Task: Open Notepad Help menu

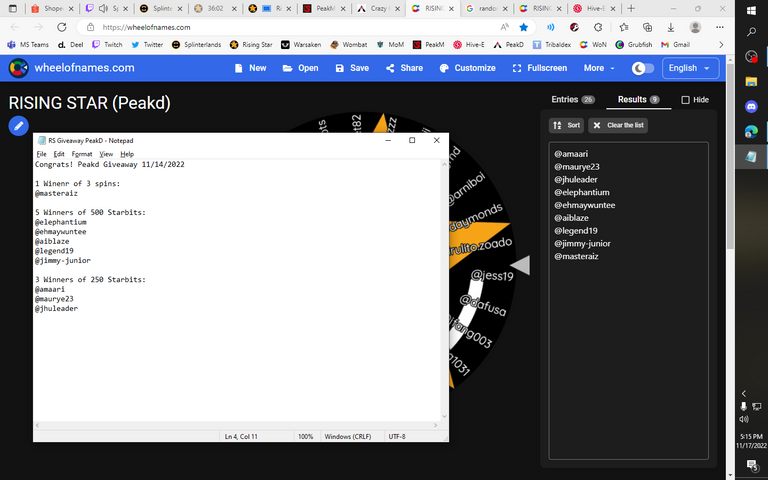Action: (x=127, y=154)
